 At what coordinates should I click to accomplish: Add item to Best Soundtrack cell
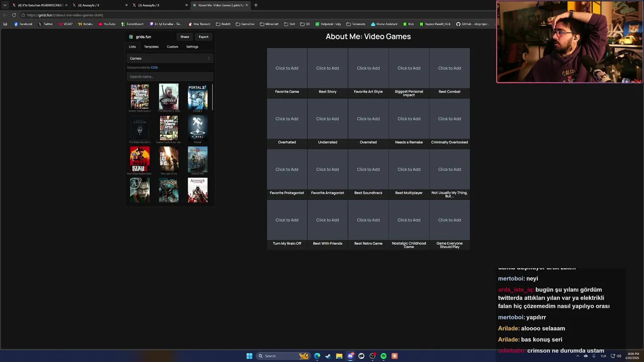tap(368, 169)
